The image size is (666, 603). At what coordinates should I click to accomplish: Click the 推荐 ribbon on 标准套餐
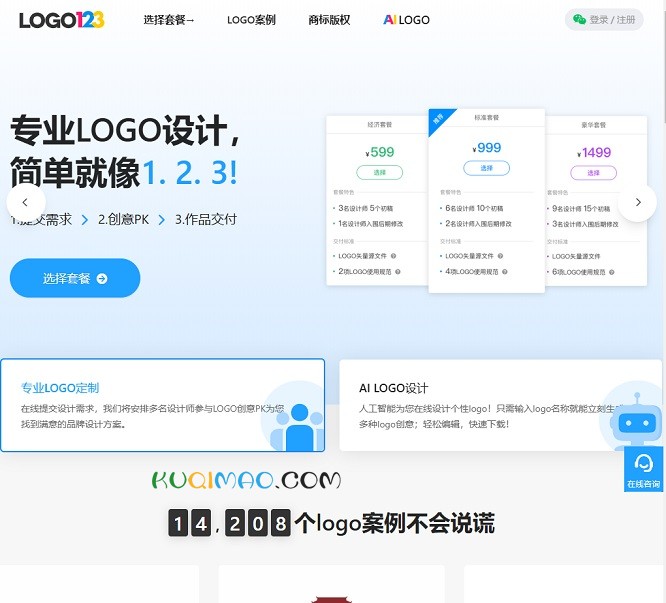(x=439, y=119)
